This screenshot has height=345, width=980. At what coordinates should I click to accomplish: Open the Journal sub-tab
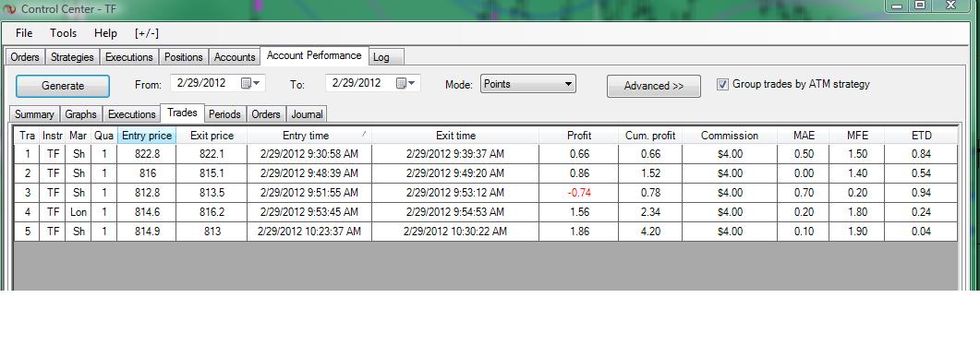(x=307, y=114)
